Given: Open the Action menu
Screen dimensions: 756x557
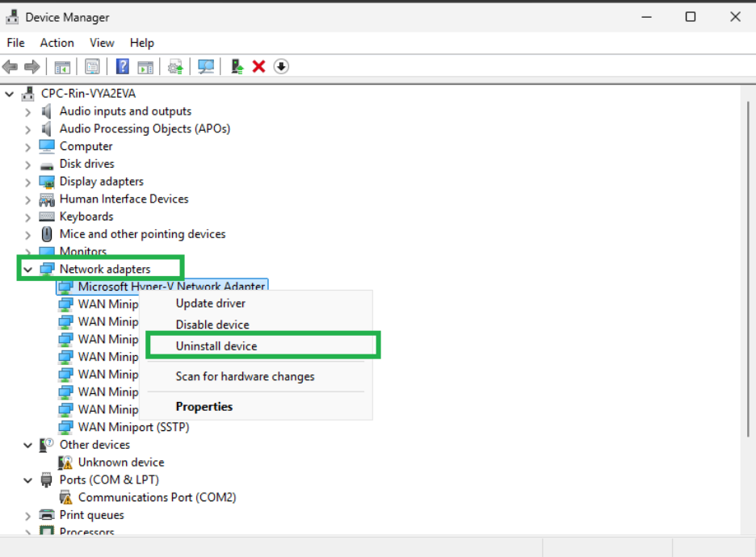Looking at the screenshot, I should [x=57, y=43].
